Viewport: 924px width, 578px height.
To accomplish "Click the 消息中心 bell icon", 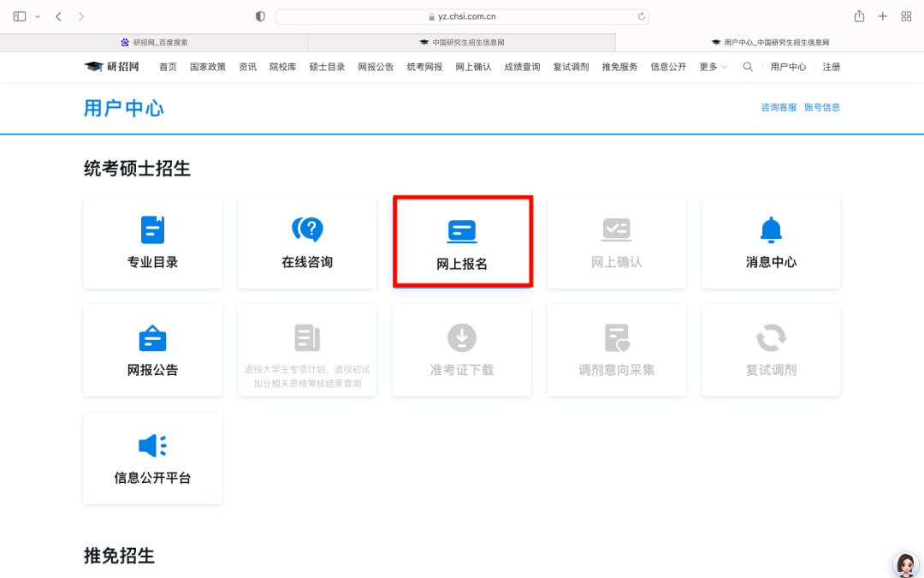I will tap(771, 229).
